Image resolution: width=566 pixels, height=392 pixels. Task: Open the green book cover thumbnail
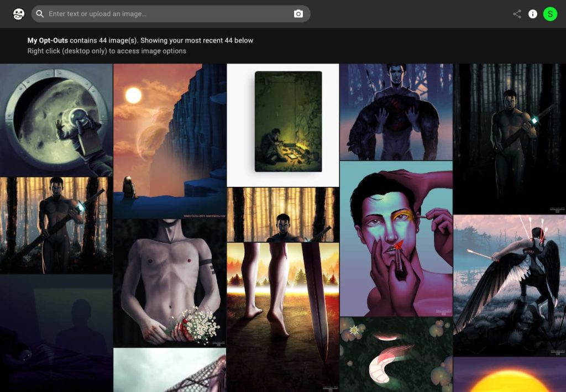pyautogui.click(x=283, y=126)
